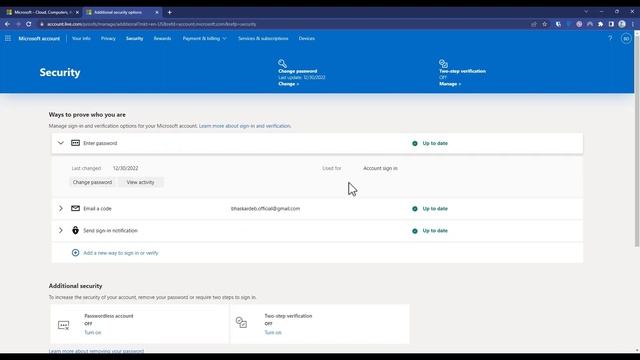
Task: Open the Rewards menu item
Action: coord(162,38)
